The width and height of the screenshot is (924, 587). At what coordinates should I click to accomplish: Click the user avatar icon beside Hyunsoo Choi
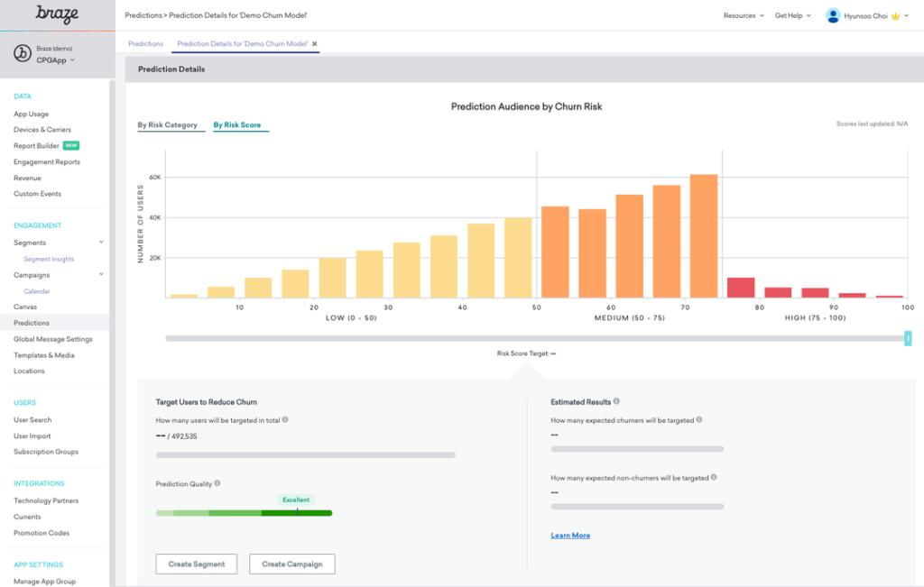pyautogui.click(x=833, y=16)
